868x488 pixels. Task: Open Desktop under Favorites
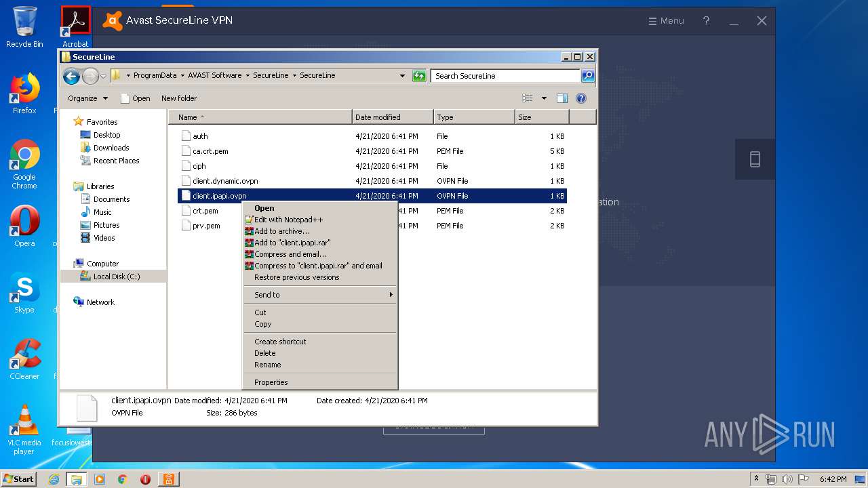[106, 135]
